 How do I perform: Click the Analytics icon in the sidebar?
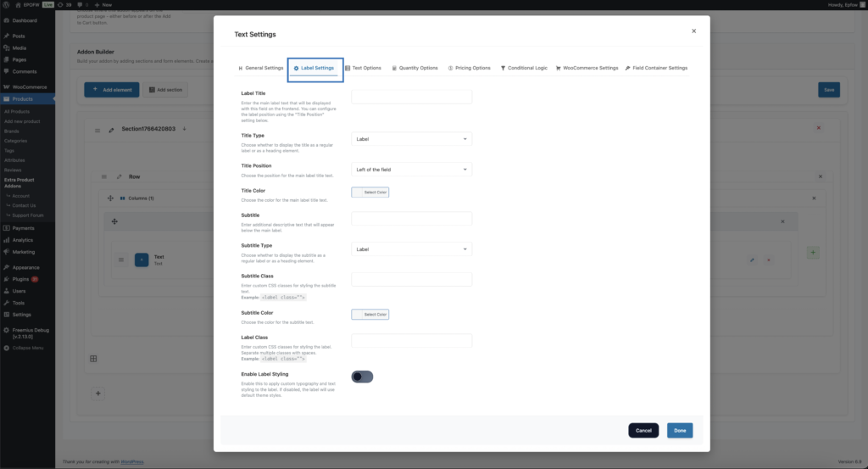7,240
